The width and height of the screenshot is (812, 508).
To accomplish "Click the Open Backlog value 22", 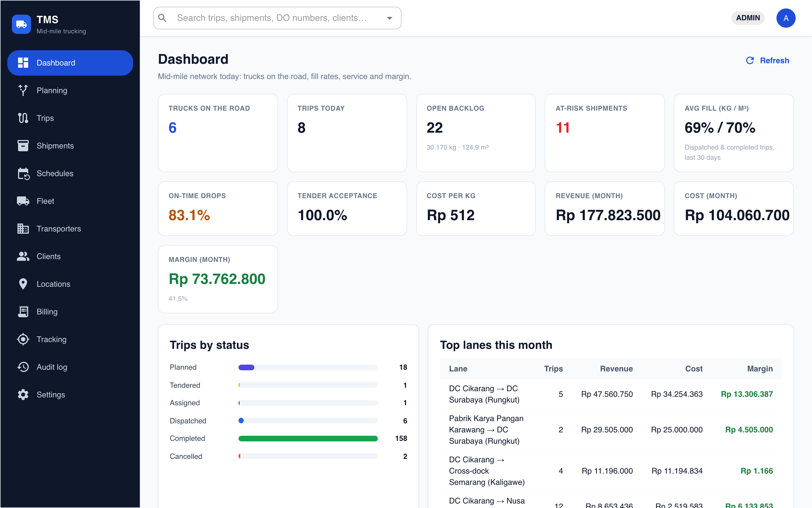I will tap(434, 128).
